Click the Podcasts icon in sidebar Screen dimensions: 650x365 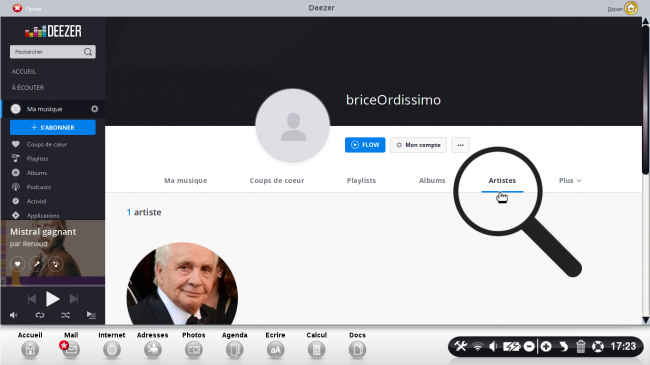(x=16, y=187)
